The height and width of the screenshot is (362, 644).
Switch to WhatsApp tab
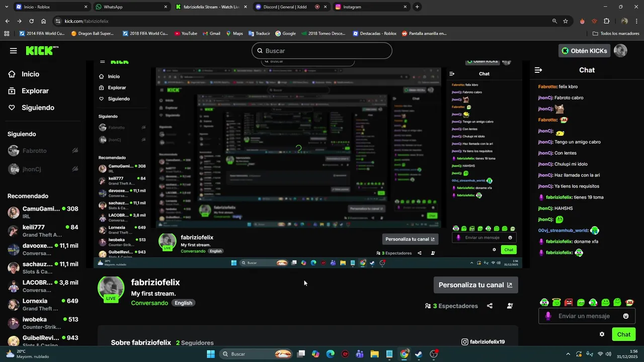(131, 7)
